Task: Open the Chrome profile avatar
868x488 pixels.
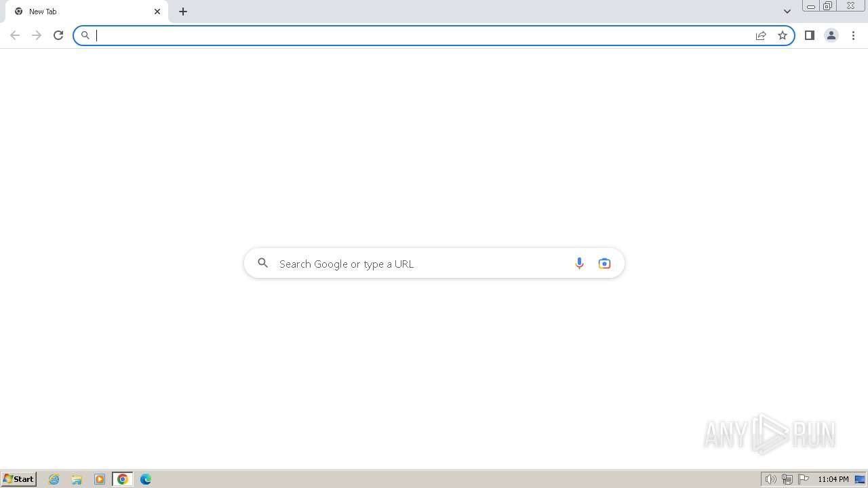Action: (831, 35)
